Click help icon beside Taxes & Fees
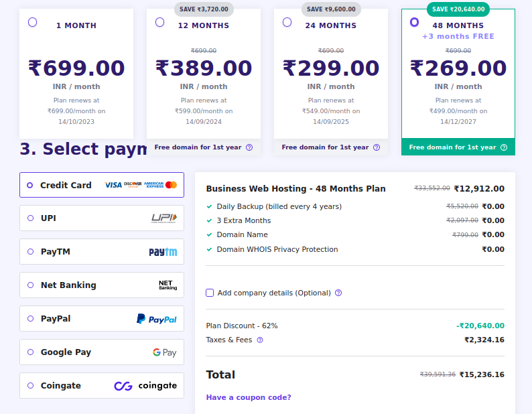Screen dimensions: 532x414 260,340
